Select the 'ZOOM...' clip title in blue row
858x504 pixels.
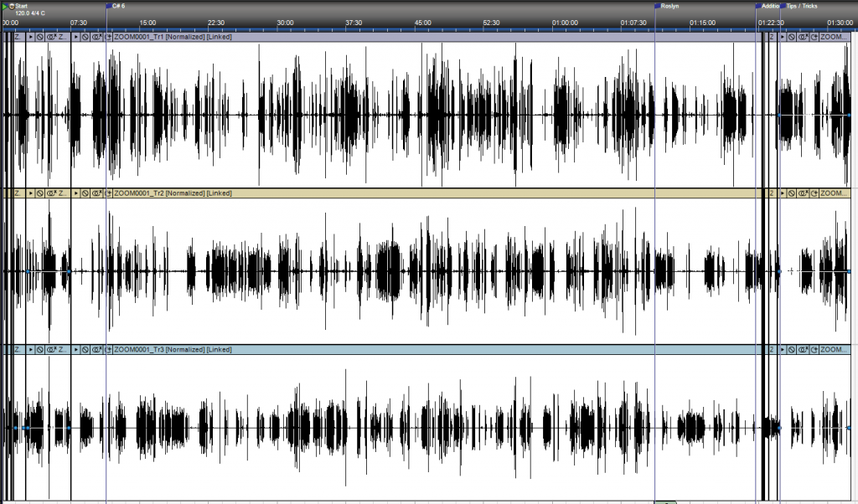pyautogui.click(x=834, y=349)
